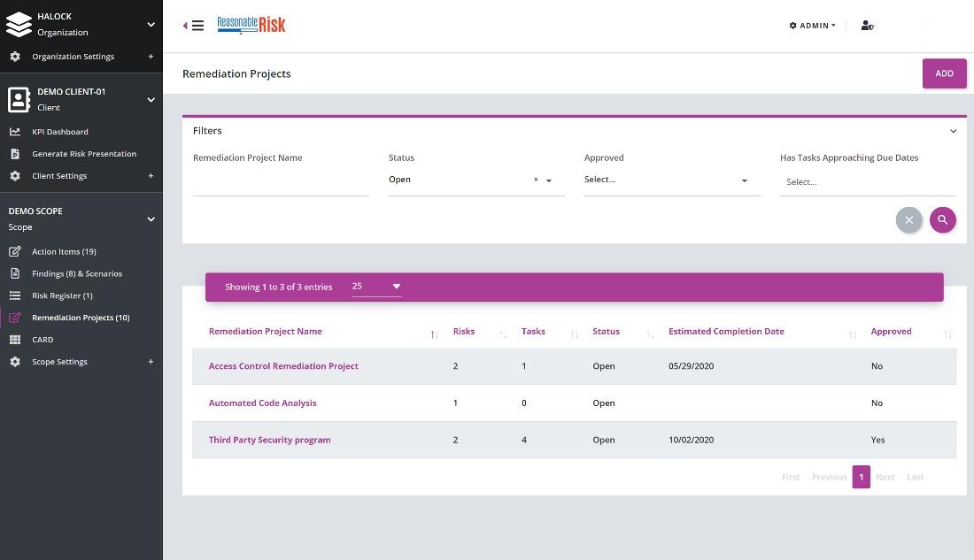This screenshot has width=974, height=560.
Task: Clear the Open status selection with x
Action: coord(536,180)
